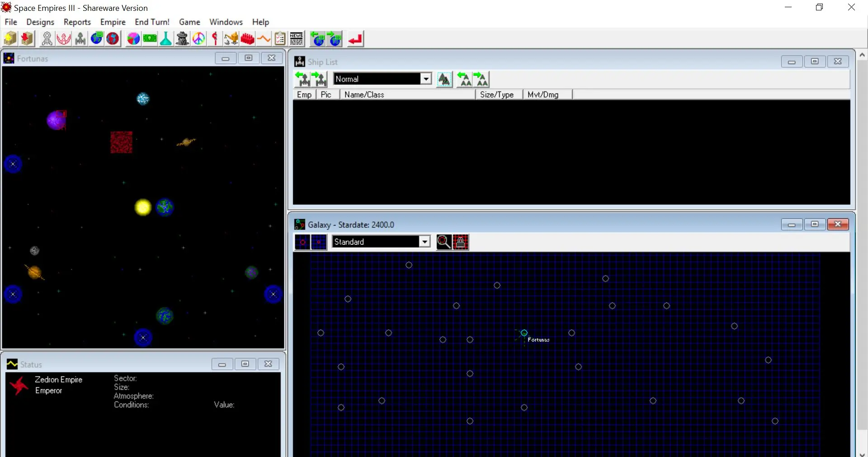
Task: Click the red building block icon
Action: click(x=248, y=39)
